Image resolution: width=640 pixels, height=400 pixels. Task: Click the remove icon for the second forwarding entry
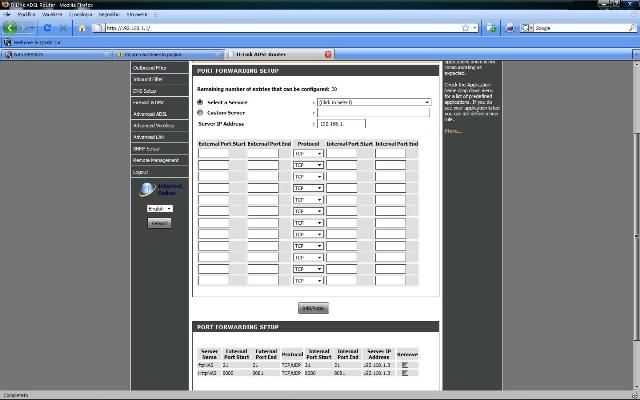(405, 375)
